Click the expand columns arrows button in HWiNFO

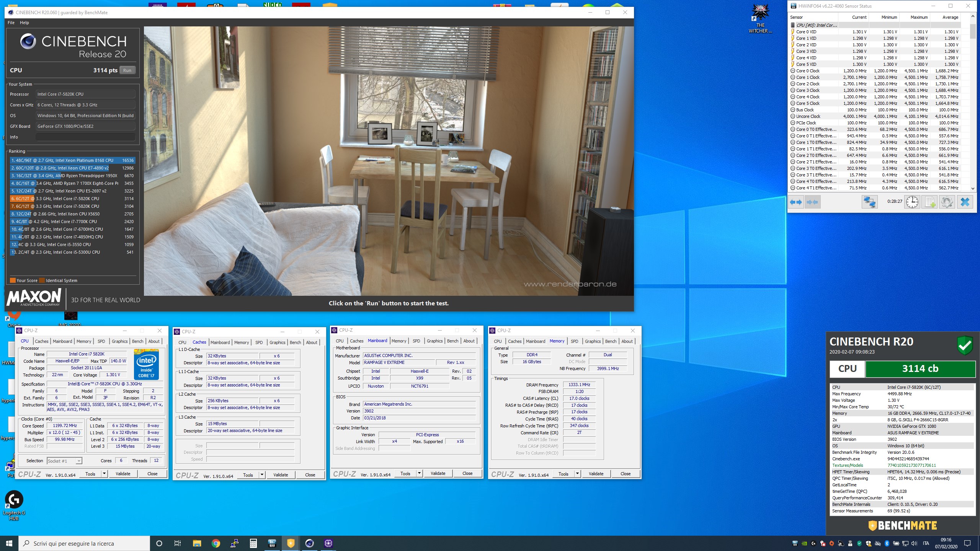coord(796,202)
